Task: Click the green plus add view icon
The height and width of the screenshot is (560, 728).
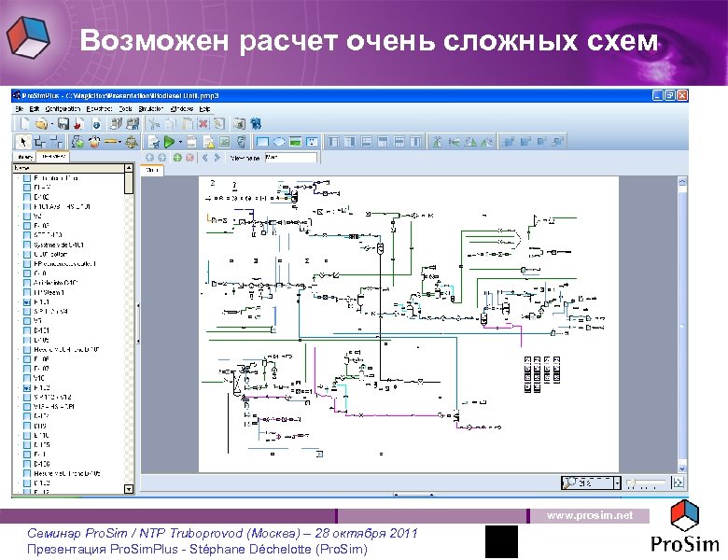Action: coord(177,158)
